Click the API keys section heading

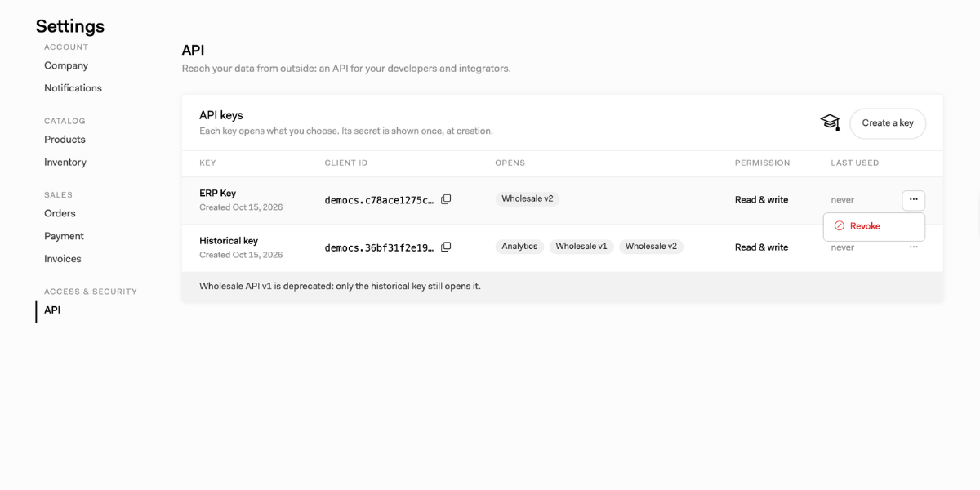tap(221, 115)
